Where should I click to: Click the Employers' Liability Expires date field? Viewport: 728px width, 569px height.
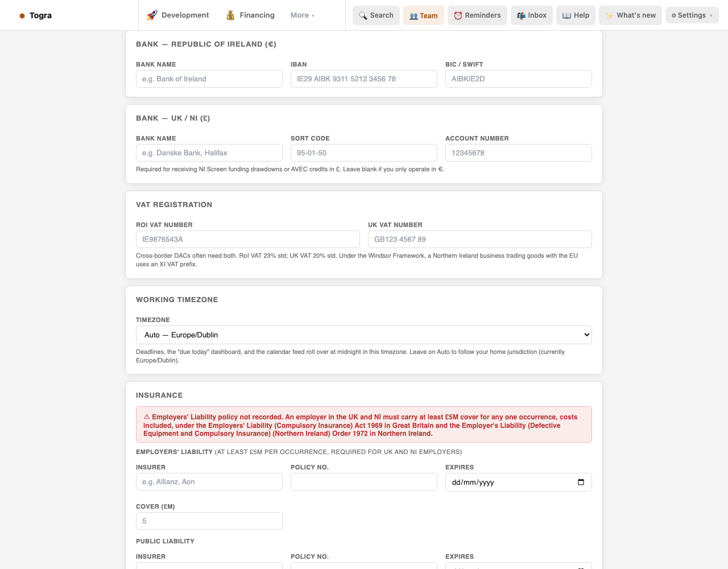519,482
